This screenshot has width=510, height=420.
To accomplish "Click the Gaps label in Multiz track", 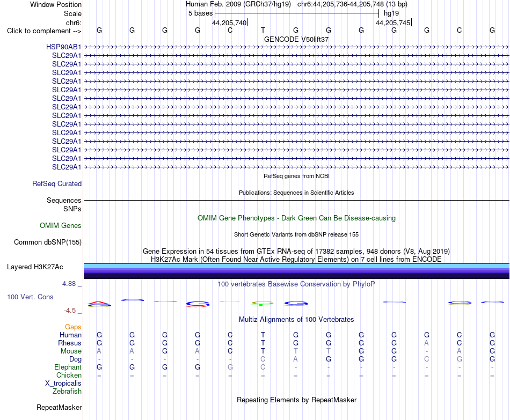I will pyautogui.click(x=73, y=327).
